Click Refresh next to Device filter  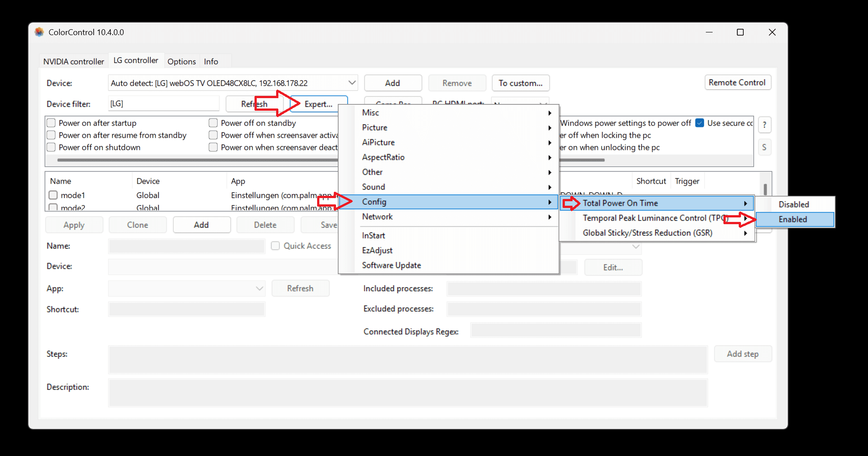254,104
